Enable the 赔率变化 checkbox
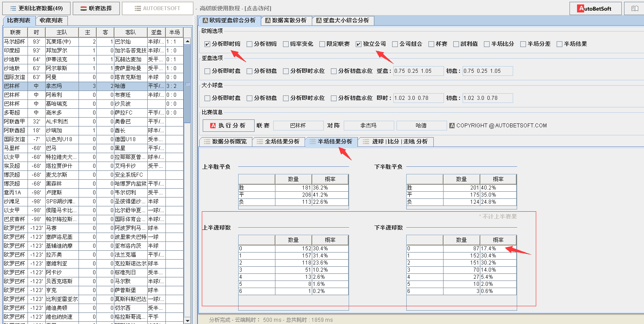The image size is (644, 324). 286,44
